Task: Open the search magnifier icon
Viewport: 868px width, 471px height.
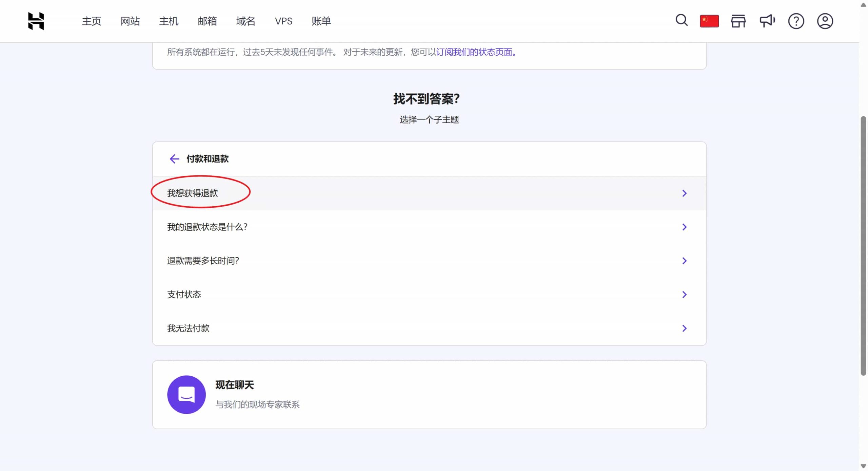Action: click(681, 20)
